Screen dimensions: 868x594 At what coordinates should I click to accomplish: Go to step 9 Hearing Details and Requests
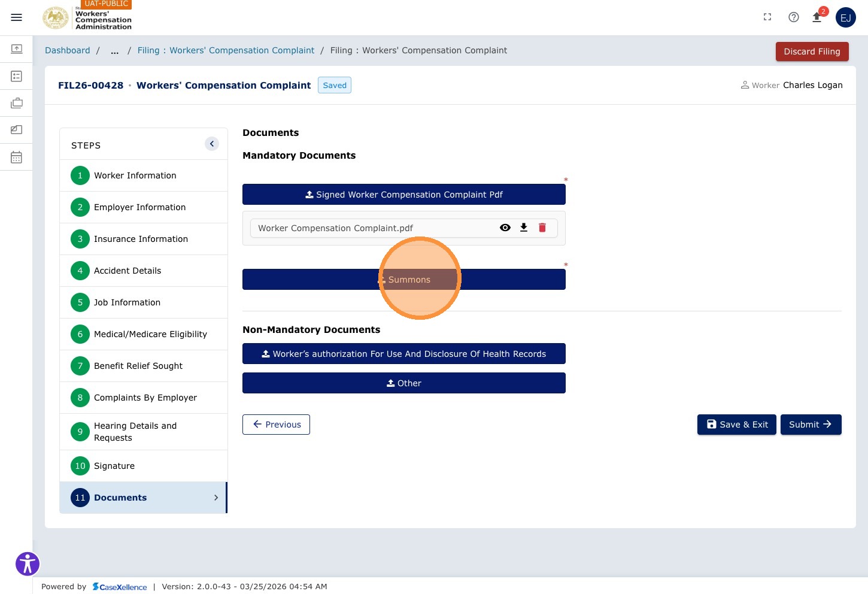144,432
